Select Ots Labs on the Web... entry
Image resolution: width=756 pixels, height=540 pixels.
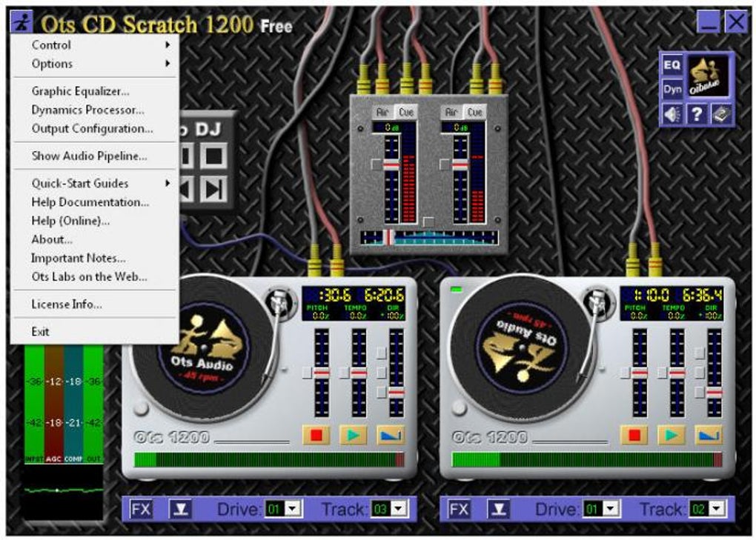[x=95, y=277]
